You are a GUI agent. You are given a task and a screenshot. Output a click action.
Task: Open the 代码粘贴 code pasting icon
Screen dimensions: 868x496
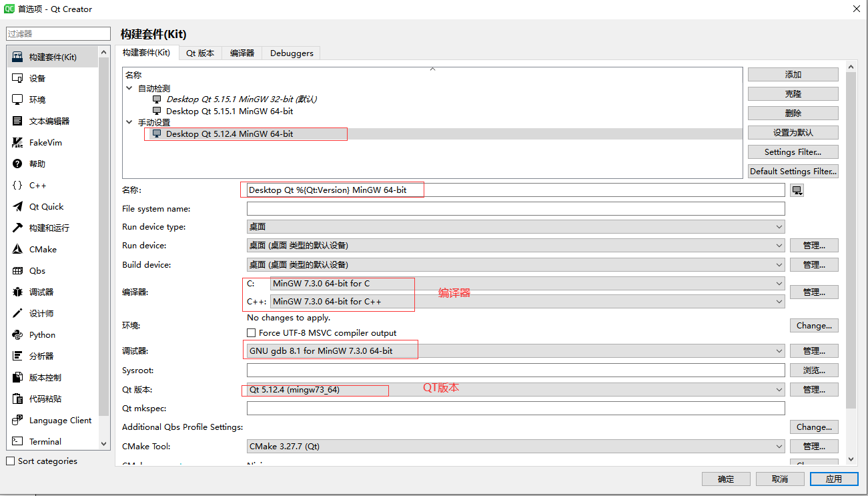click(x=17, y=399)
